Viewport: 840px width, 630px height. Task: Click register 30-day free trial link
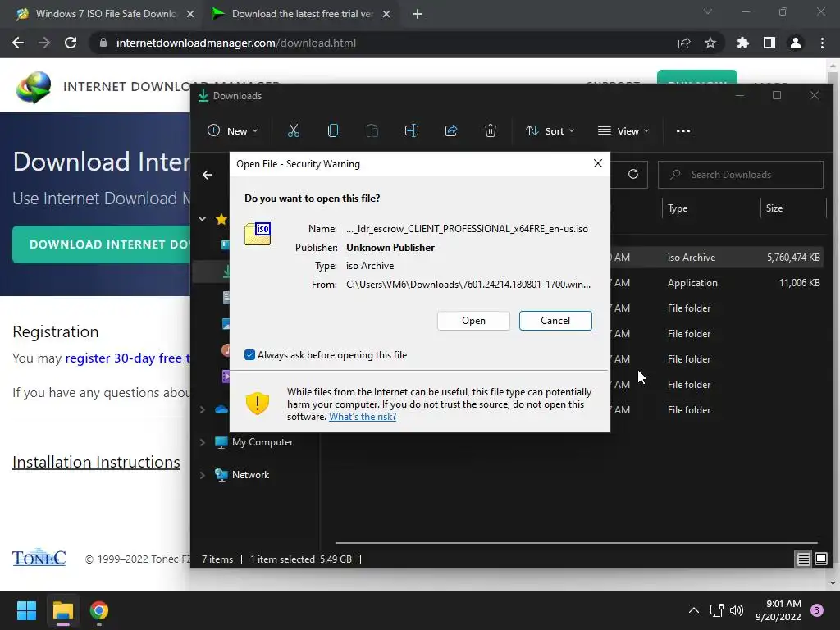tap(127, 358)
